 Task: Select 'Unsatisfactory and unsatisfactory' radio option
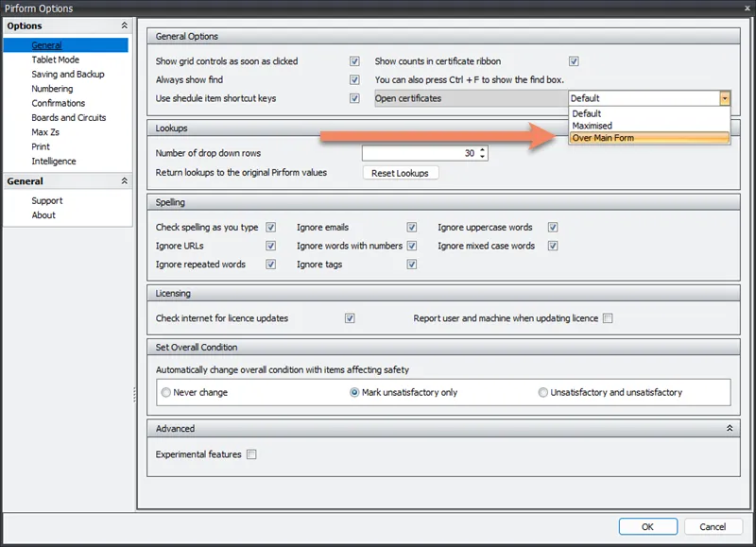coord(543,392)
